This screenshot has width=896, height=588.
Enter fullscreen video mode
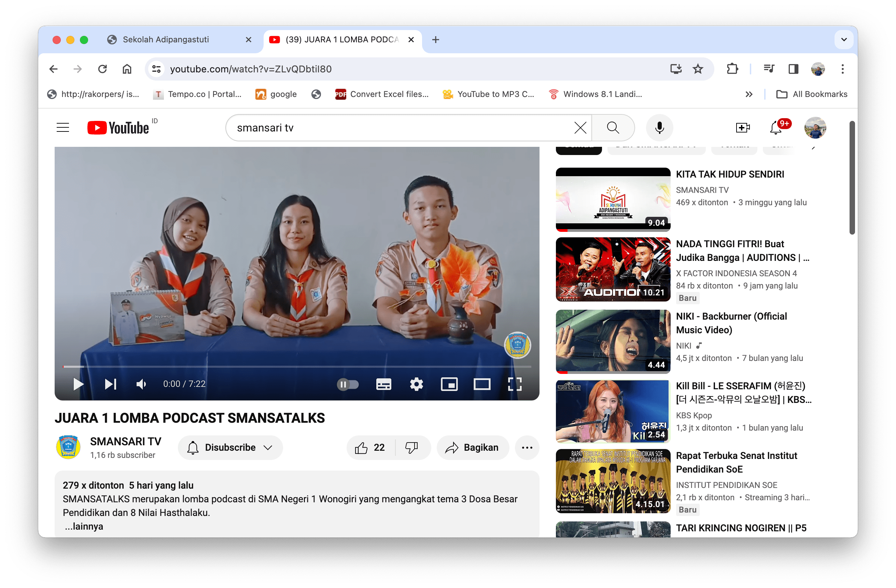(515, 384)
